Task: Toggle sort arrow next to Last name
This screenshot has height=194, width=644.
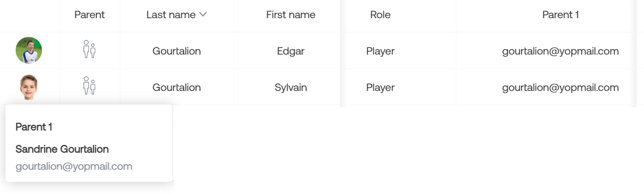Action: click(x=203, y=15)
